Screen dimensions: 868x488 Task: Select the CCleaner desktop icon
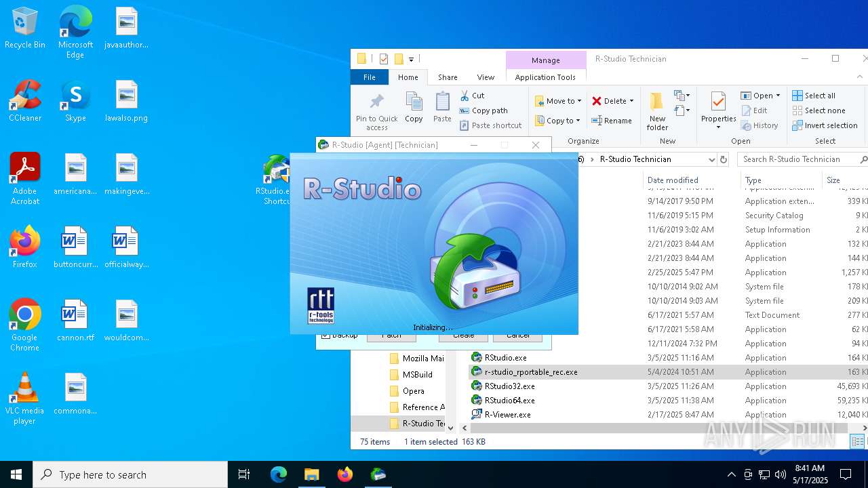[25, 102]
